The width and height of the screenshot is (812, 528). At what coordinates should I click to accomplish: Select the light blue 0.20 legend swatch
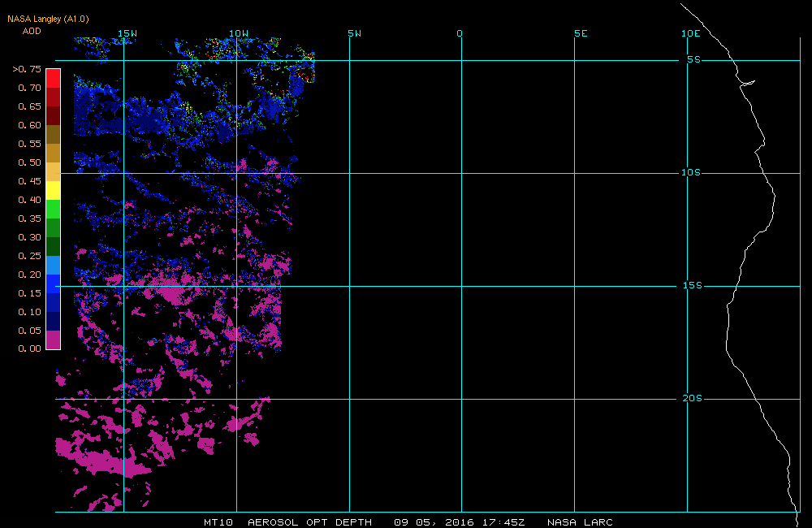click(54, 265)
